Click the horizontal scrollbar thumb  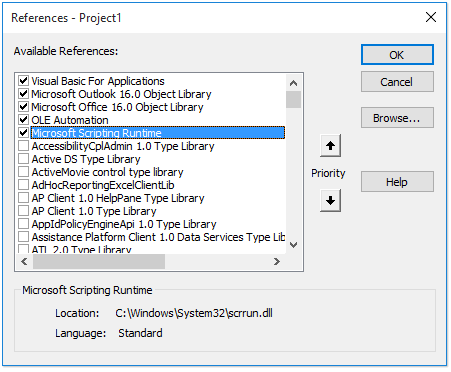pos(99,262)
